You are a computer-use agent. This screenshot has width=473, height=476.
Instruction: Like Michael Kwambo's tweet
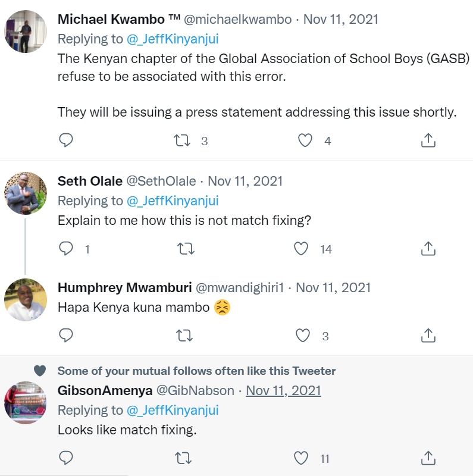click(305, 140)
